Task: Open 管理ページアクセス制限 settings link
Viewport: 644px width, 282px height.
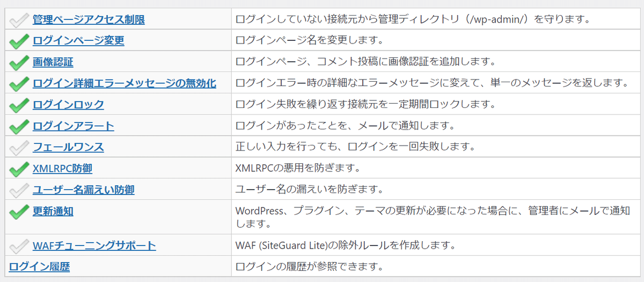Action: pos(89,20)
